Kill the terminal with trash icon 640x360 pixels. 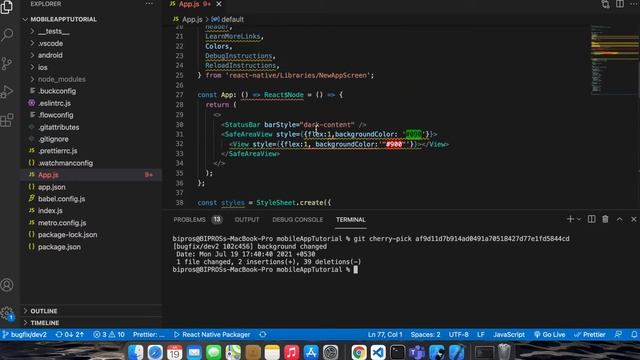tap(605, 219)
